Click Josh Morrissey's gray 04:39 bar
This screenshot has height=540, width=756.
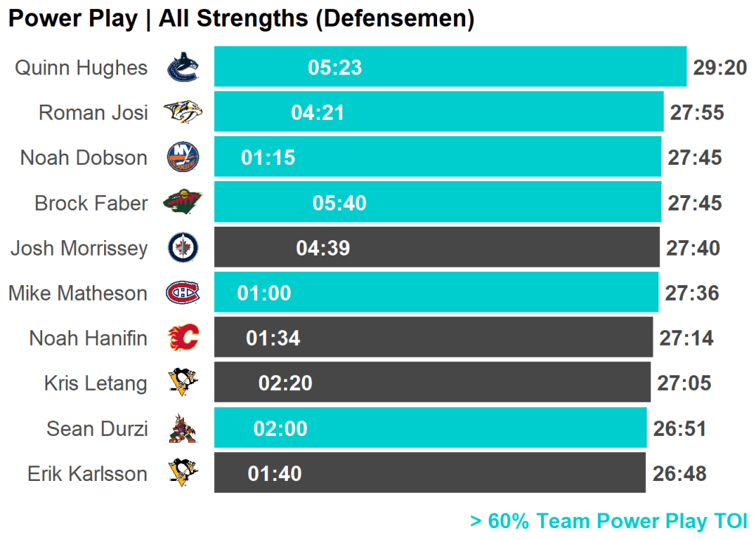(436, 247)
